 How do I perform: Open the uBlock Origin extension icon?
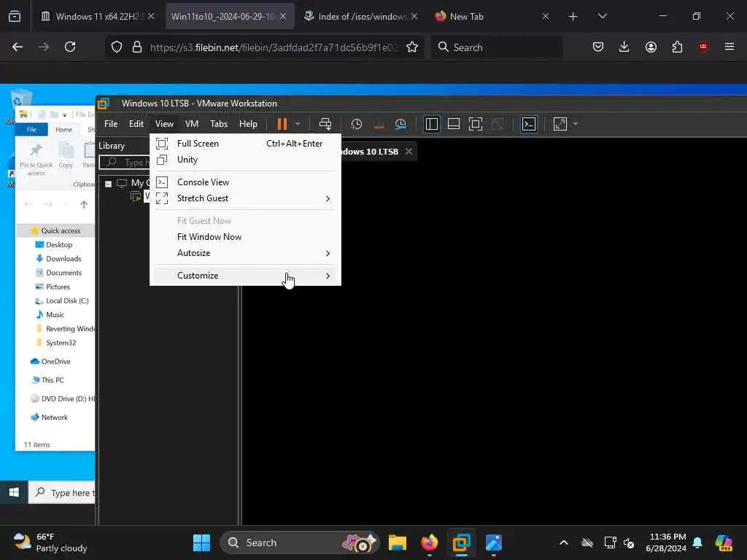703,47
